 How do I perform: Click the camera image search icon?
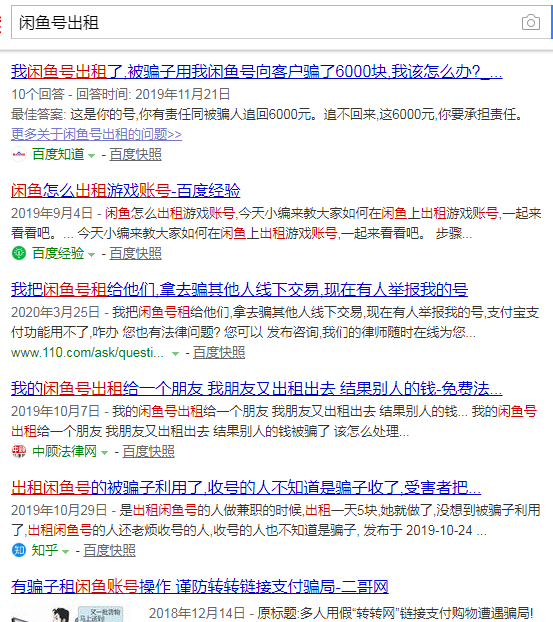530,23
